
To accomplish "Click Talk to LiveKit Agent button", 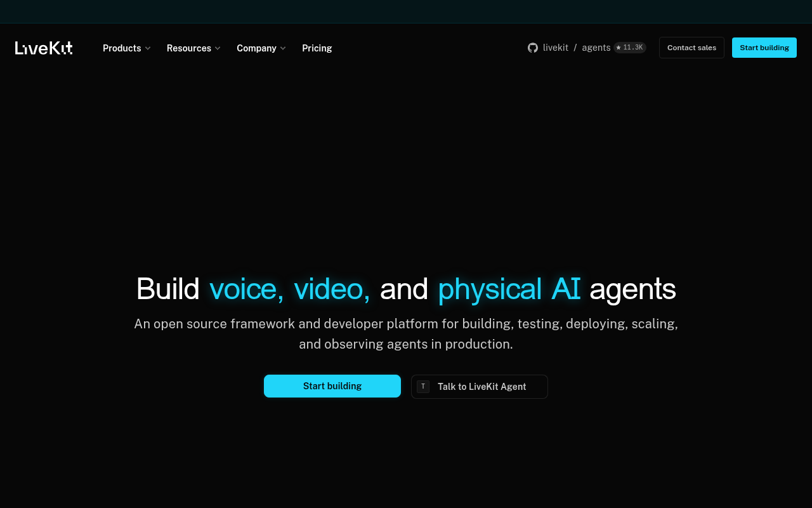I will 480,387.
